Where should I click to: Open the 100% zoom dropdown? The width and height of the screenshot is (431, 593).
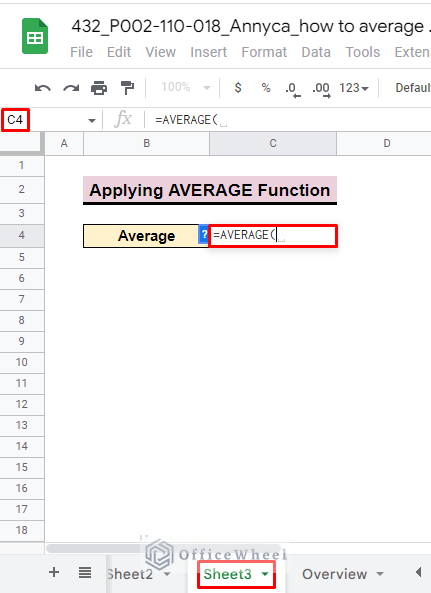click(186, 87)
